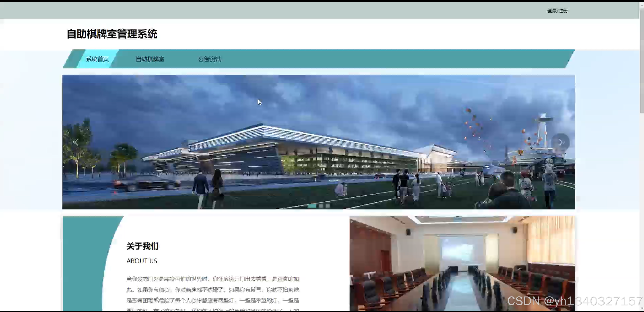
Task: Go to the 公告资讯 tab
Action: [x=209, y=59]
